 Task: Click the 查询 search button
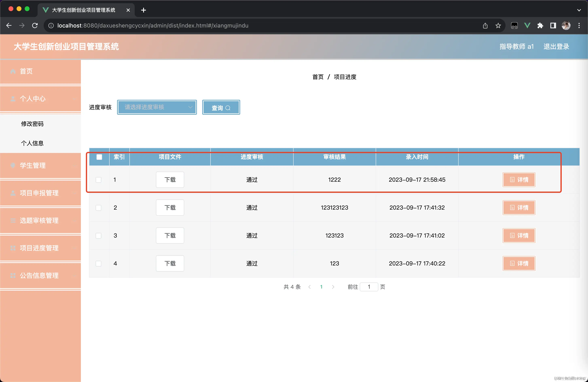coord(221,108)
